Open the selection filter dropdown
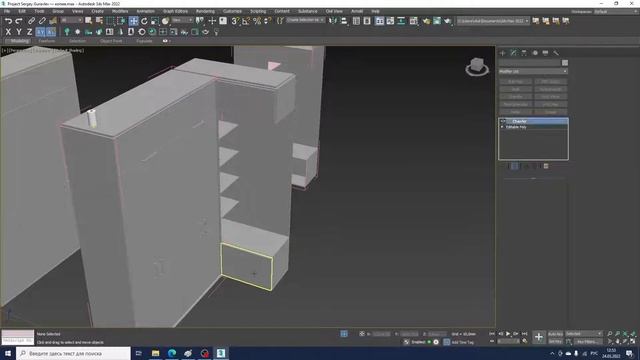Viewport: 640px width, 360px height. coord(71,20)
